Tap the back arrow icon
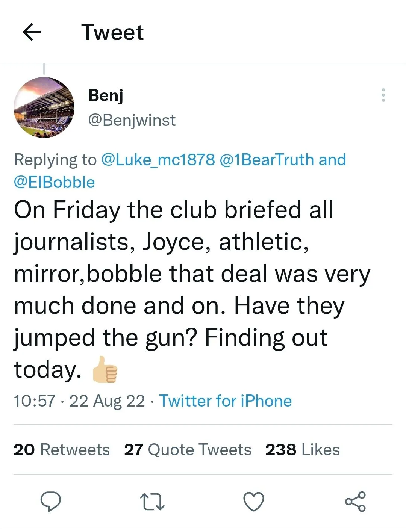Viewport: 406px width, 532px height. coord(32,32)
